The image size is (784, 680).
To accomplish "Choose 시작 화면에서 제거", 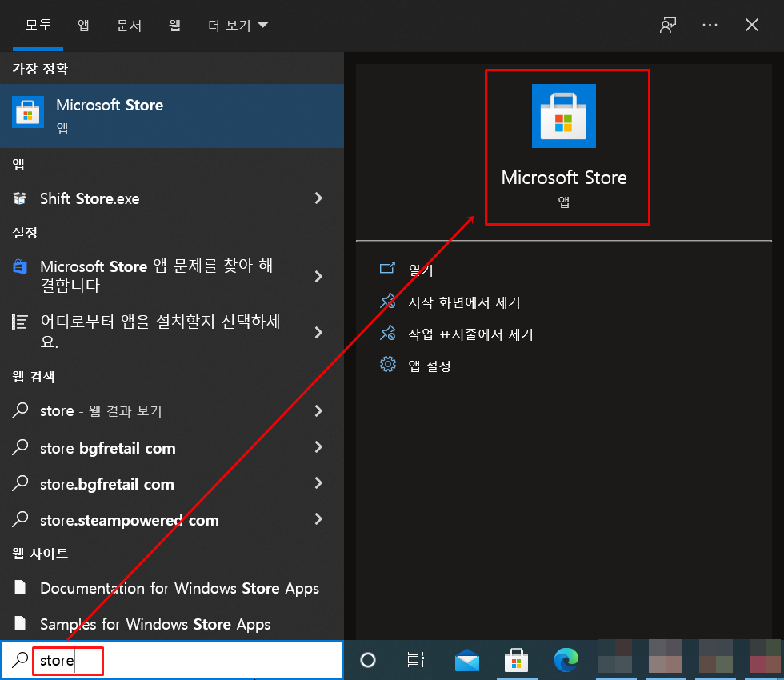I will 465,302.
